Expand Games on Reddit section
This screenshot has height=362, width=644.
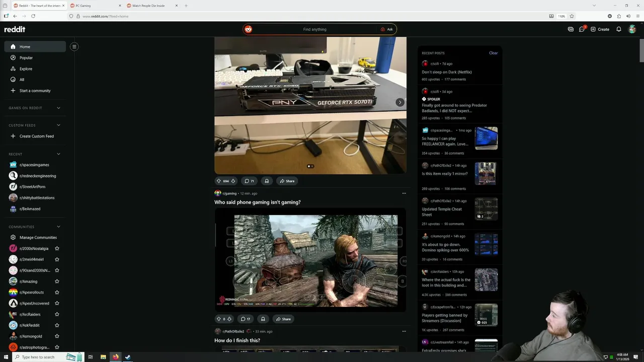[58, 108]
